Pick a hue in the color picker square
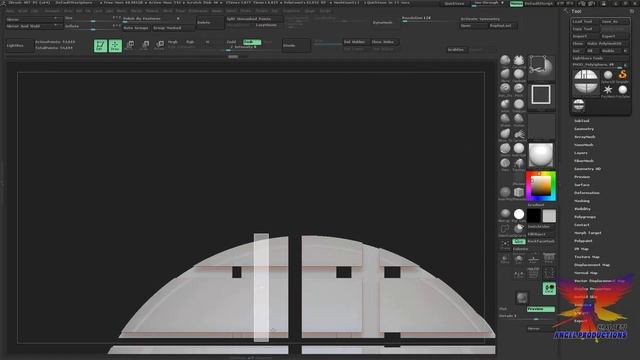Image resolution: width=640 pixels, height=360 pixels. (541, 187)
